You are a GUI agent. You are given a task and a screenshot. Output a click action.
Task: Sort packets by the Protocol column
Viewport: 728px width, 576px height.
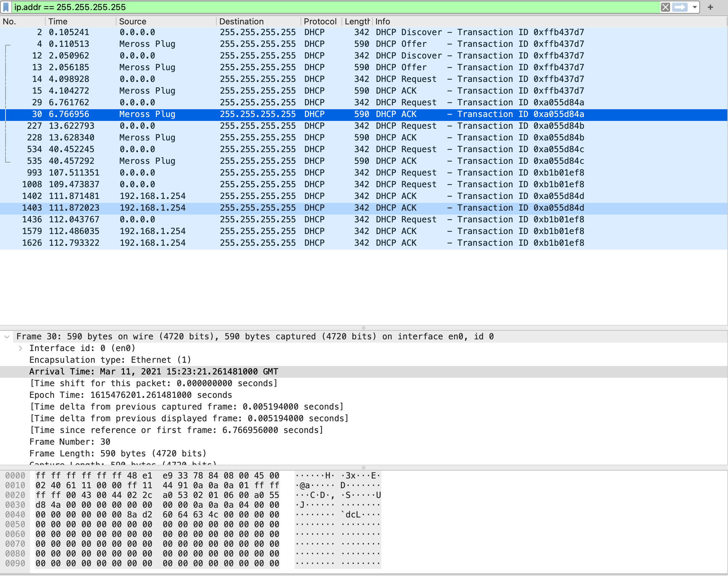coord(320,21)
